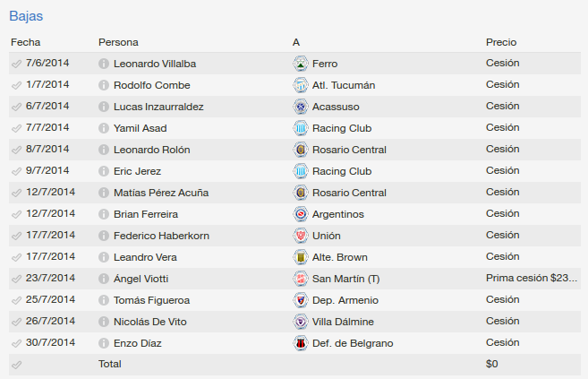The width and height of the screenshot is (588, 379).
Task: Click the Ferro club badge
Action: pos(301,64)
